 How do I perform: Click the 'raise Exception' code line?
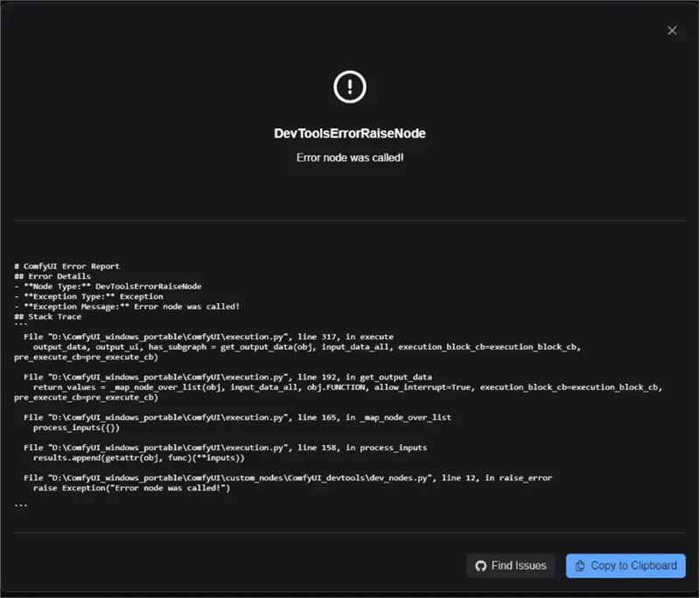[x=132, y=488]
